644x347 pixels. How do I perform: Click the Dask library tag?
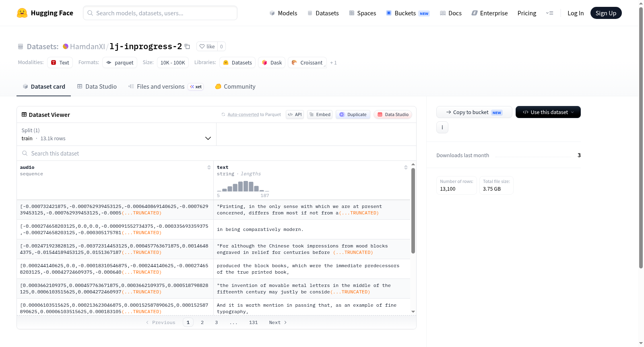click(272, 62)
